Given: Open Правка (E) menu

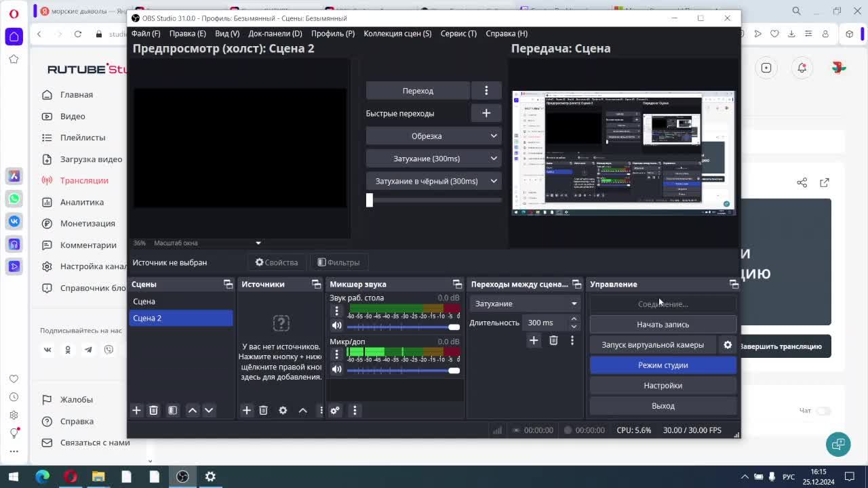Looking at the screenshot, I should (187, 33).
